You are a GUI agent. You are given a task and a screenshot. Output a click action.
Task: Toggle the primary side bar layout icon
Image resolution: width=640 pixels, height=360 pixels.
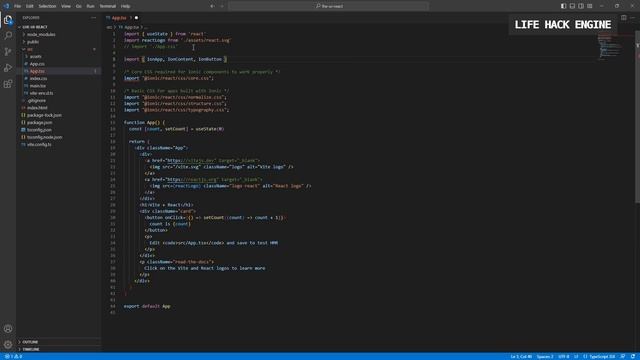coord(563,6)
